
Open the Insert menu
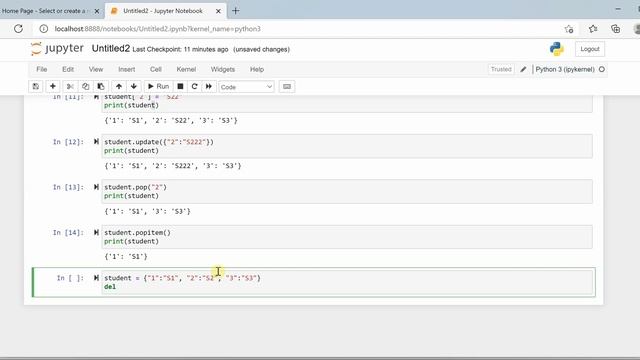(x=127, y=69)
